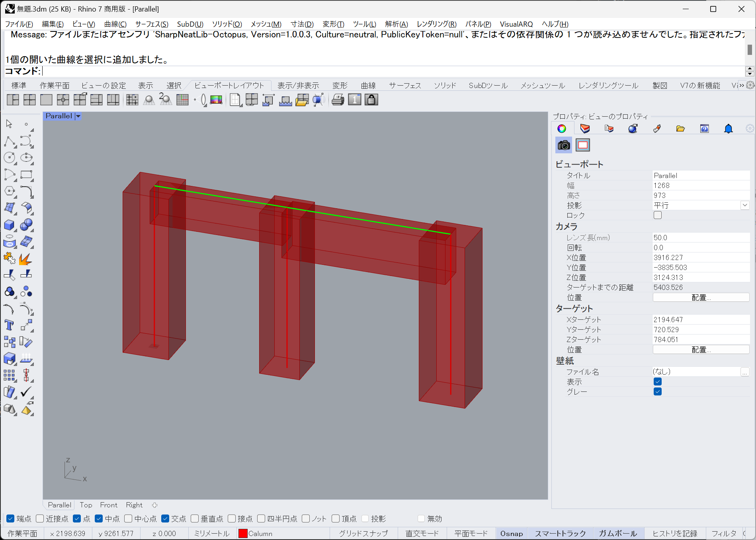
Task: Click the camera 配置 button
Action: point(701,297)
